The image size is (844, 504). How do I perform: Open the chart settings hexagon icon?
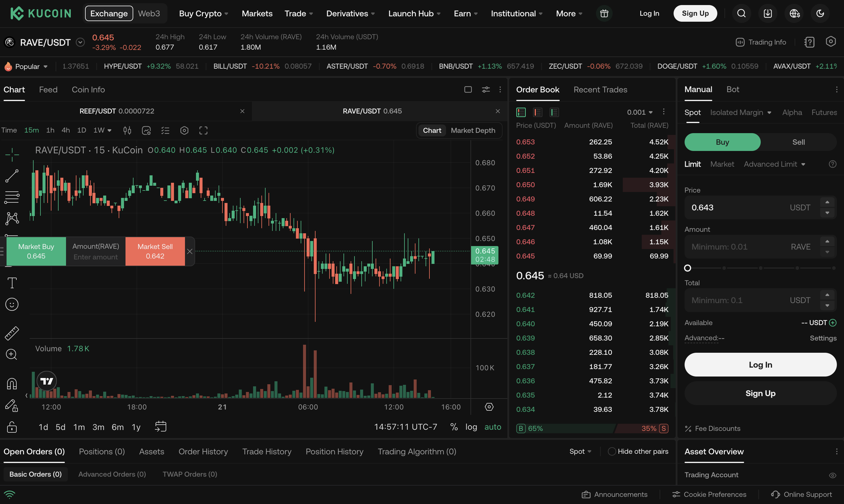pos(184,130)
